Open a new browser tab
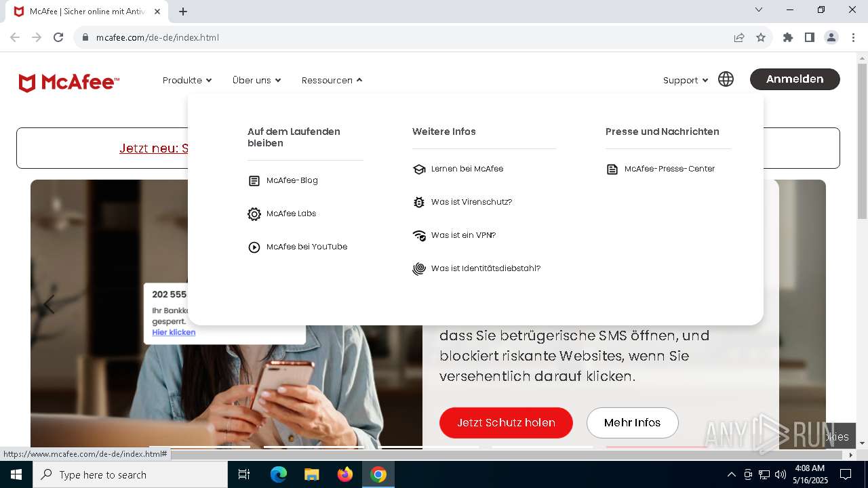This screenshot has height=488, width=868. coord(183,12)
